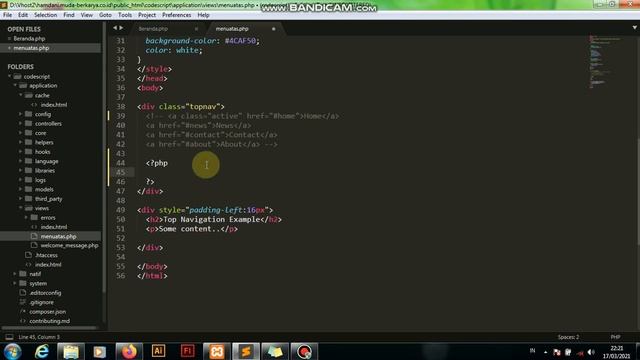Expand the language folder

click(21, 161)
